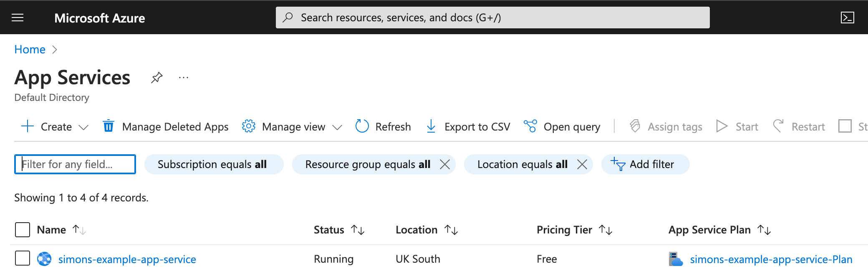Image resolution: width=868 pixels, height=271 pixels.
Task: Click the Free pricing tier cell
Action: coord(547,259)
